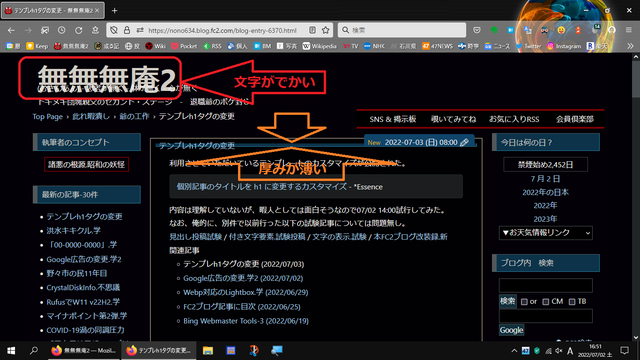Click the Windows Start button
The height and width of the screenshot is (360, 640).
[11, 351]
